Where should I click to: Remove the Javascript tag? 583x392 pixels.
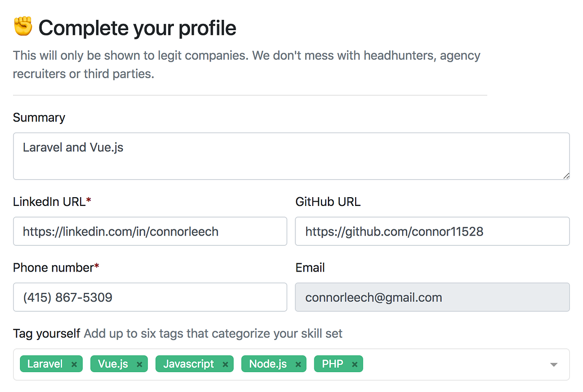tap(225, 363)
